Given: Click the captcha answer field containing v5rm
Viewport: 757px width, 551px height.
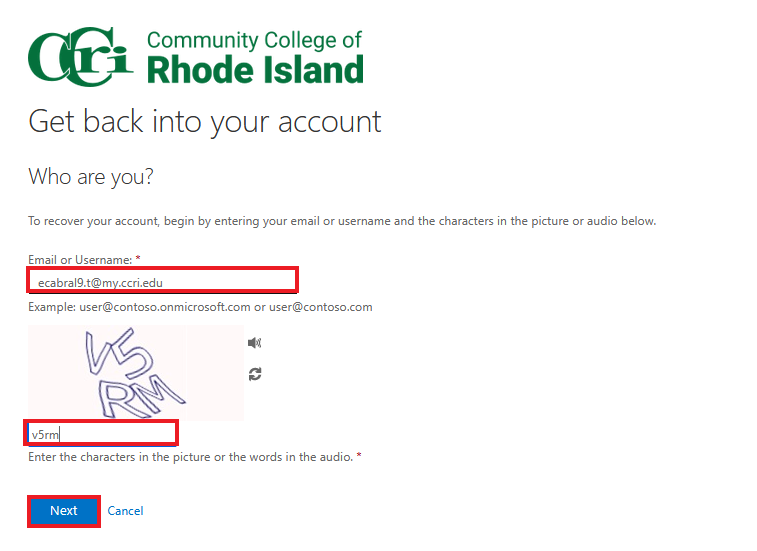Looking at the screenshot, I should click(x=102, y=434).
